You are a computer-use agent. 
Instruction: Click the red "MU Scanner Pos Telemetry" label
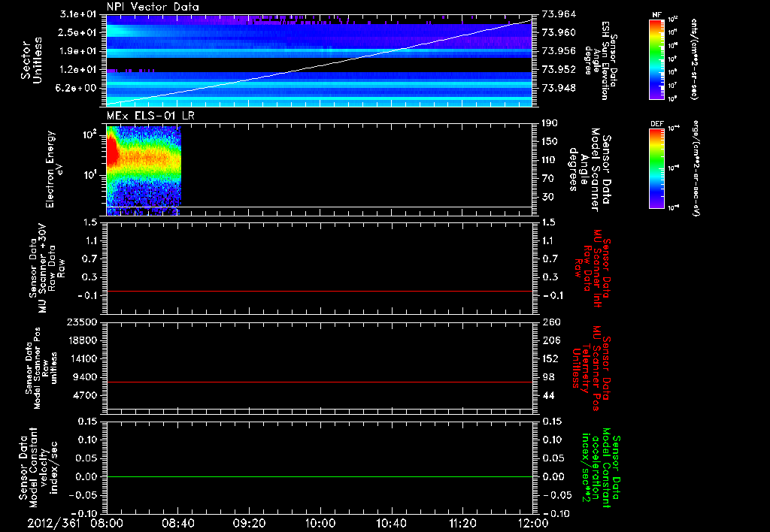pyautogui.click(x=591, y=368)
